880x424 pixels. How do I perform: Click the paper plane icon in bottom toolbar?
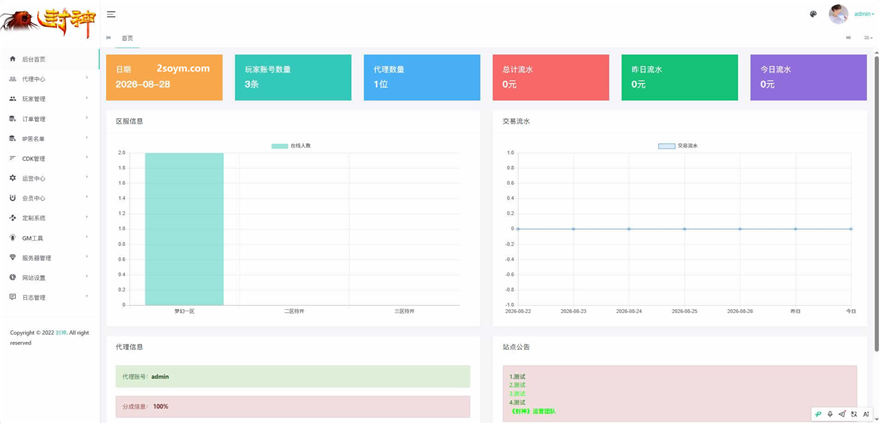click(842, 413)
